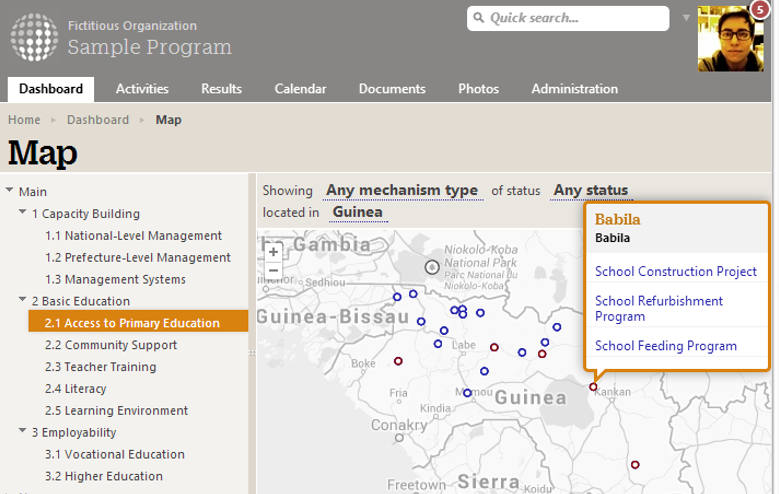Viewport: 779px width, 494px height.
Task: Open the Documents tab
Action: coord(392,89)
